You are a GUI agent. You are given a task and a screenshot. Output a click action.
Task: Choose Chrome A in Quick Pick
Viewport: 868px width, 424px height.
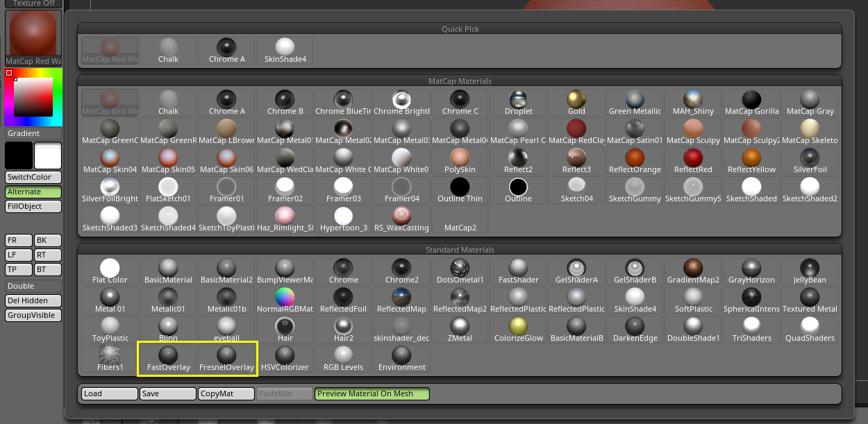click(226, 51)
